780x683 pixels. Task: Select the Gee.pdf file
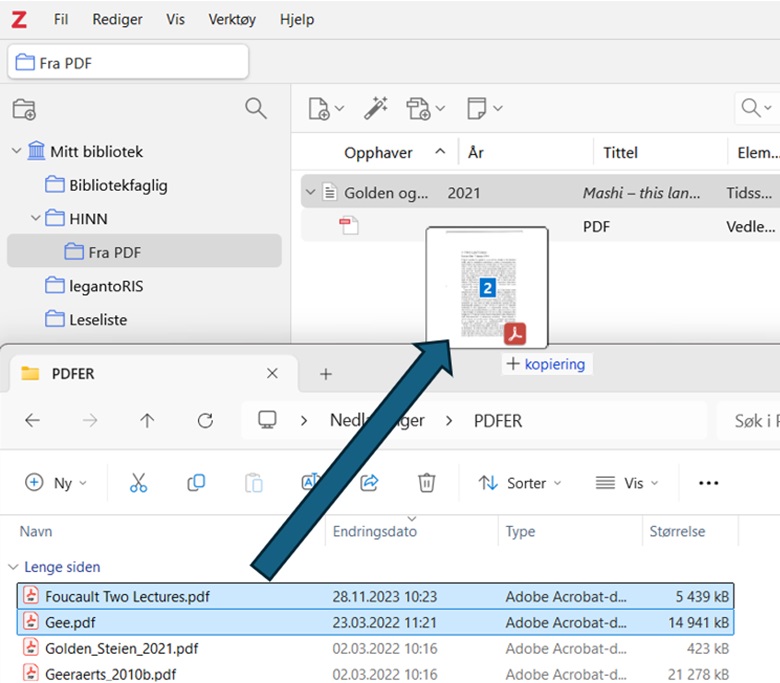[376, 622]
